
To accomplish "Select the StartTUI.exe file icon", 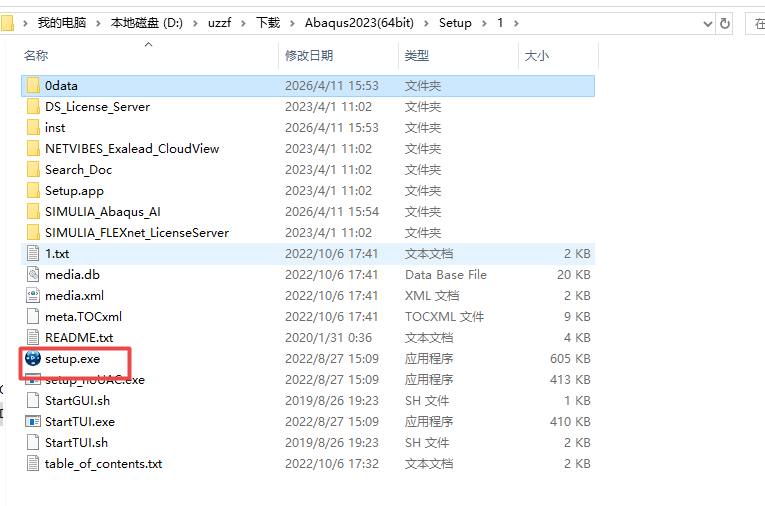I will (32, 421).
